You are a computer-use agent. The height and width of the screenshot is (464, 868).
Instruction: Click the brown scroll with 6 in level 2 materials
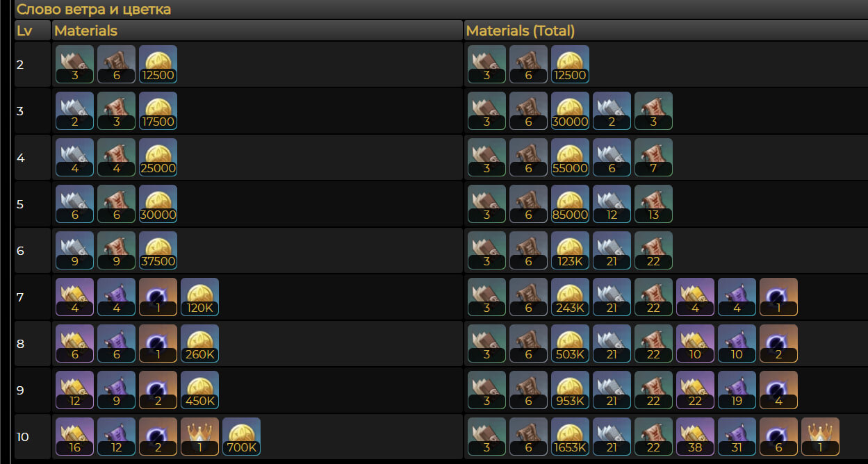[116, 65]
